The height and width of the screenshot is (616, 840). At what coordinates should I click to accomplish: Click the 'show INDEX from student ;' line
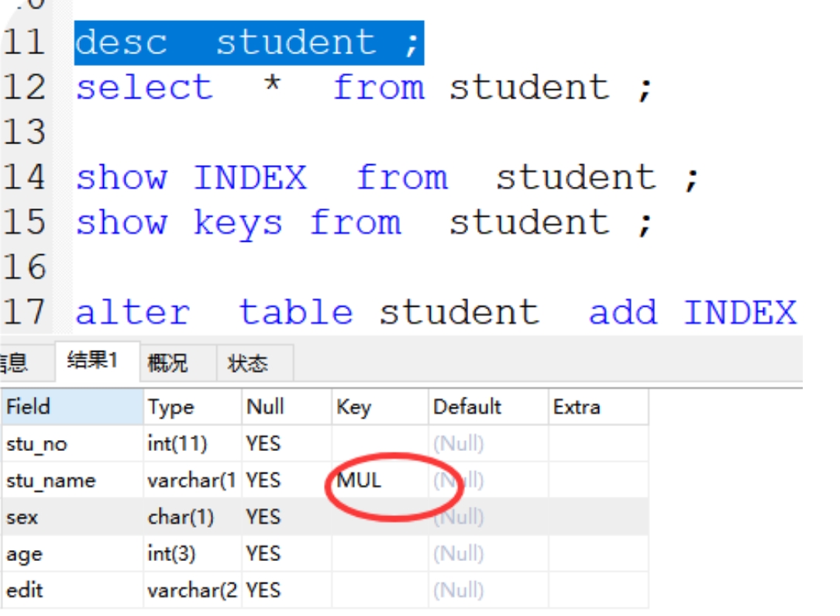(x=387, y=177)
